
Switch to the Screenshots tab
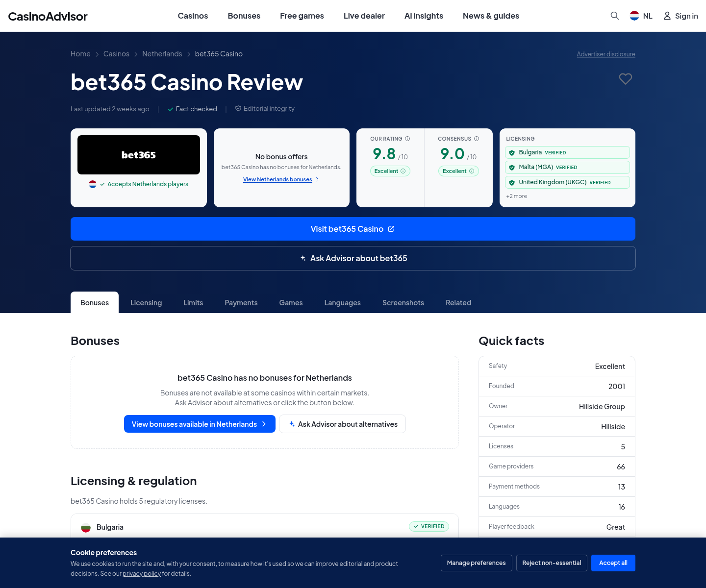[403, 303]
